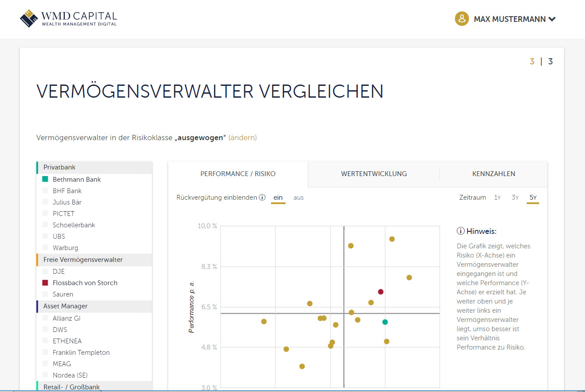Viewport: 585px width, 392px height.
Task: Uncheck the Flossbach von Storch checkbox
Action: [x=45, y=283]
